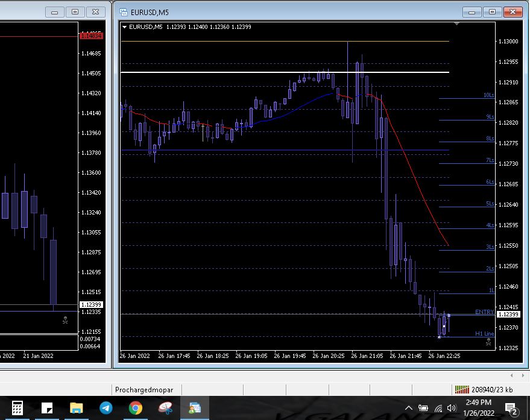Maximize the EURUSD,M5 chart window

tap(493, 12)
